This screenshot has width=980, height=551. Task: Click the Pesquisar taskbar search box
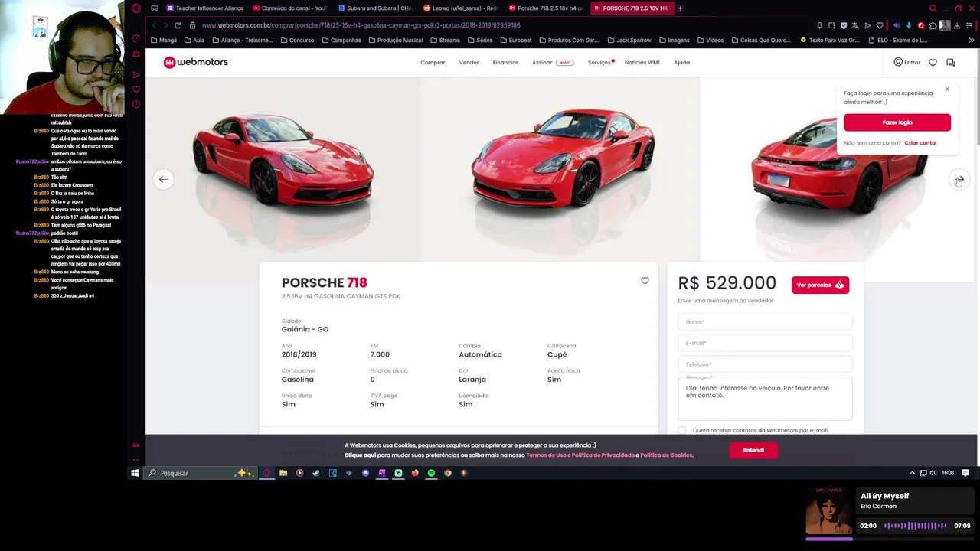[x=201, y=473]
